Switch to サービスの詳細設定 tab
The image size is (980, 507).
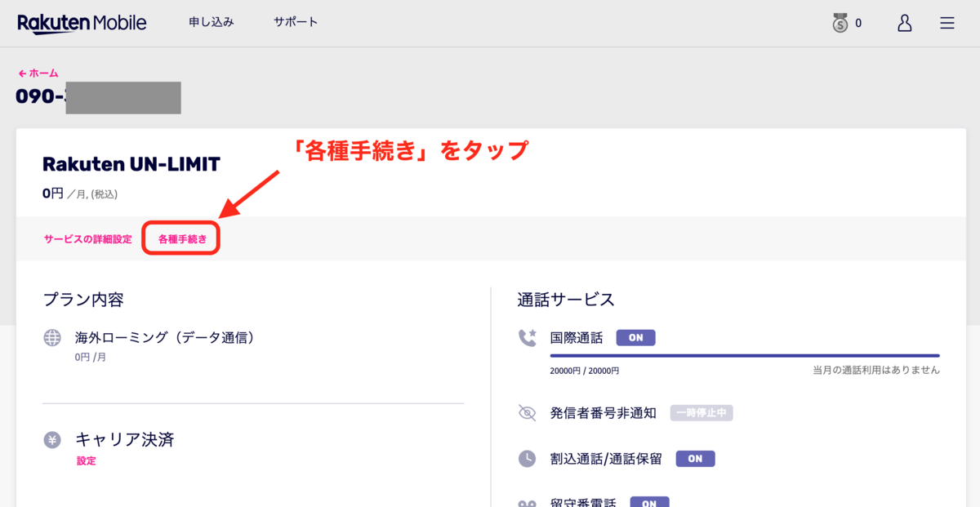click(88, 239)
